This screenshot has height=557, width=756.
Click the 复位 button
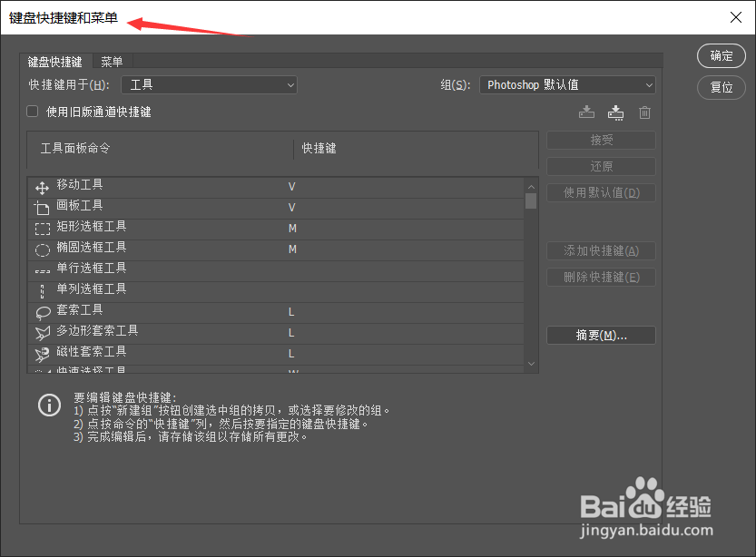pyautogui.click(x=722, y=87)
